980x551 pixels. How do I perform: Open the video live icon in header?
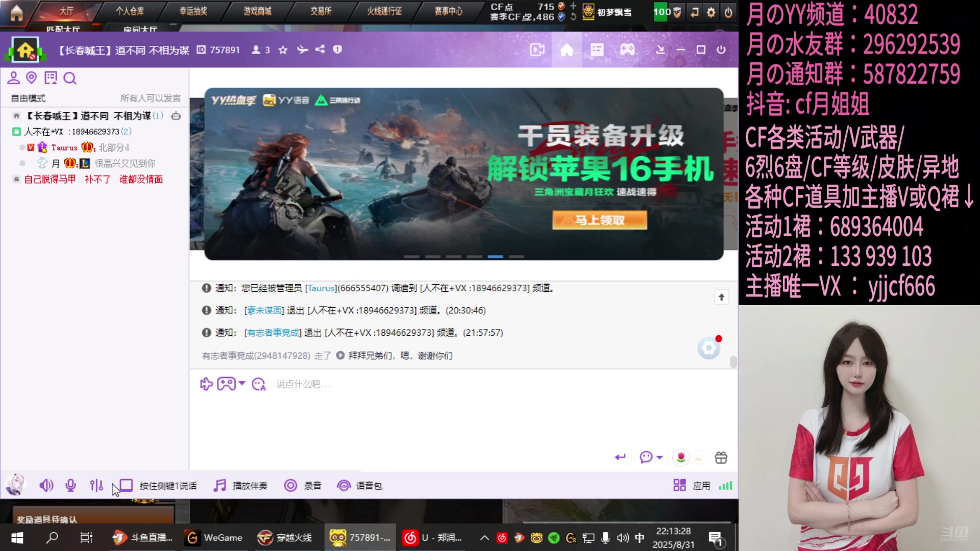point(537,49)
